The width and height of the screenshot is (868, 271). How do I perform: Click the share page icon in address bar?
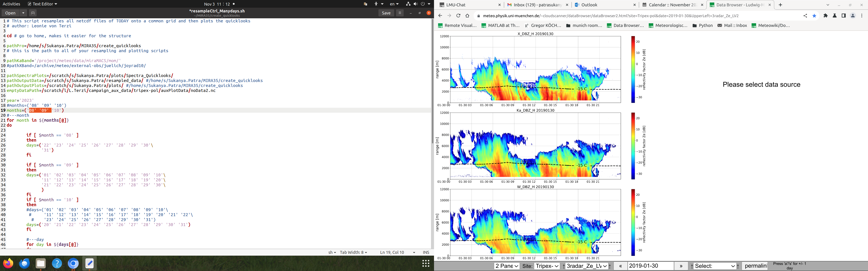[x=805, y=16]
